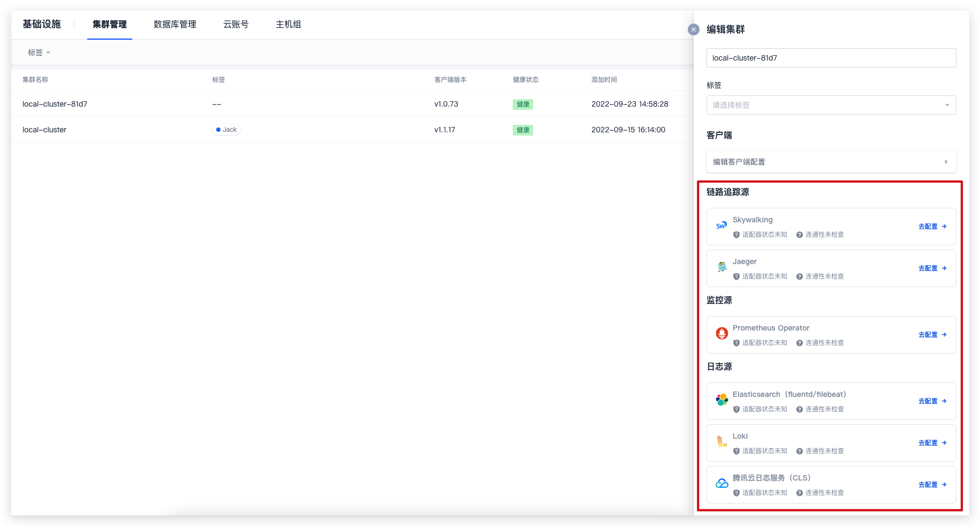Screen dimensions: 980x526
Task: Click 去配置 for Loki
Action: tap(932, 443)
